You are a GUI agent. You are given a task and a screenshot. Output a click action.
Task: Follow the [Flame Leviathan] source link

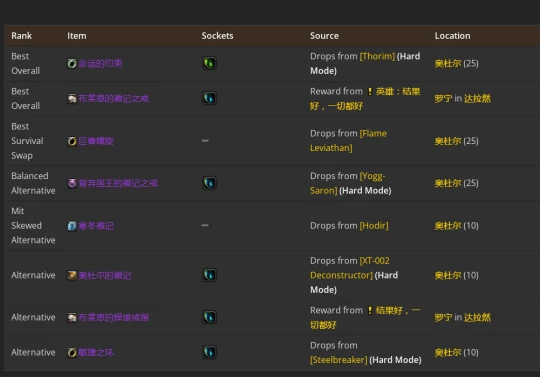348,141
